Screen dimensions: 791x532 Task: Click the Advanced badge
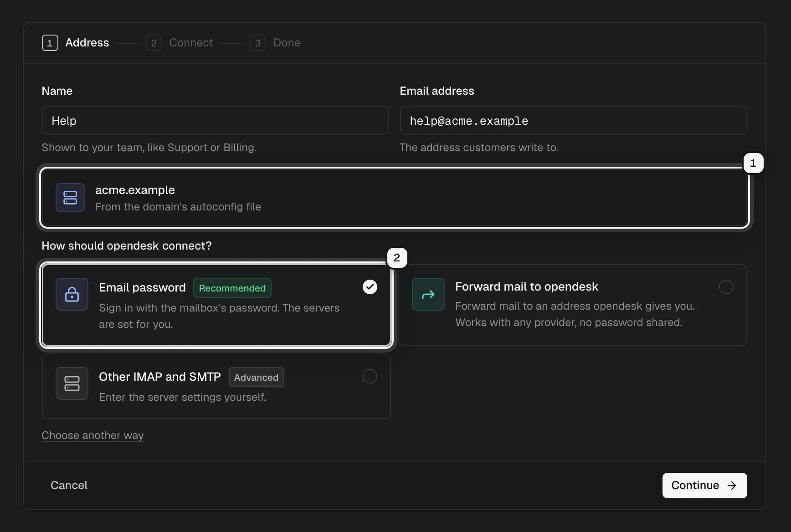point(257,377)
